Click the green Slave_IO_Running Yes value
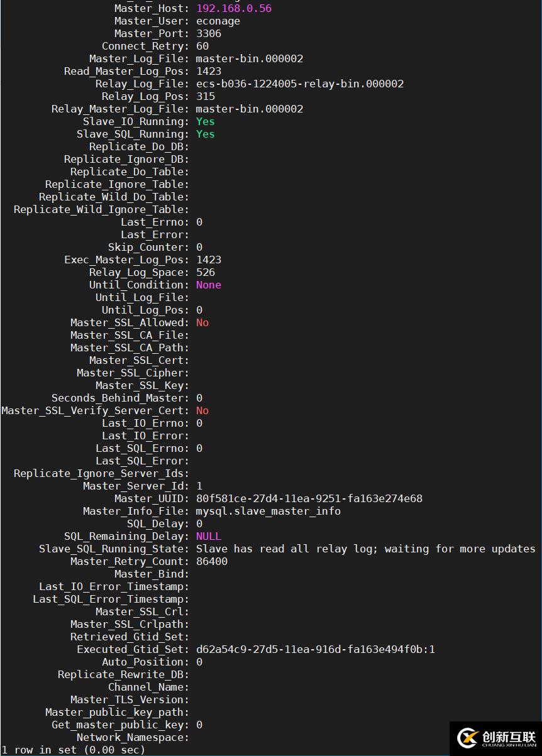 [x=206, y=121]
